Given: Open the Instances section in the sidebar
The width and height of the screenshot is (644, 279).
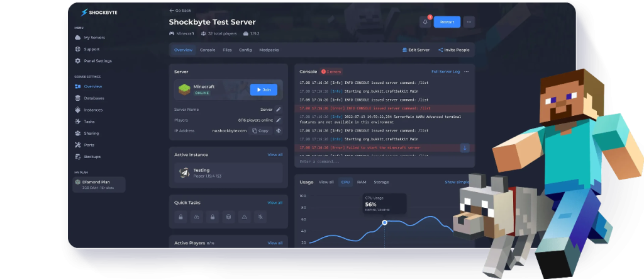Looking at the screenshot, I should (x=88, y=110).
